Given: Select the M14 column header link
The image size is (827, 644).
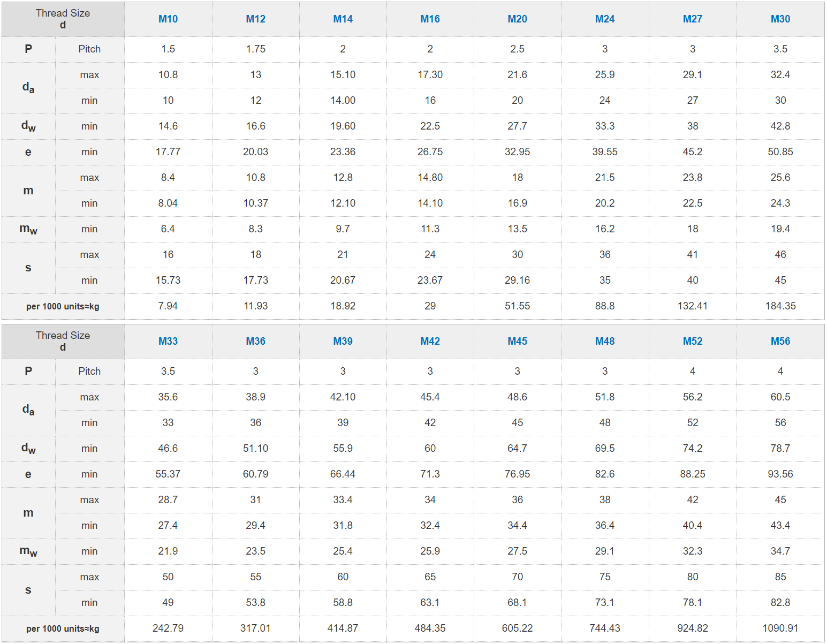Looking at the screenshot, I should (343, 19).
